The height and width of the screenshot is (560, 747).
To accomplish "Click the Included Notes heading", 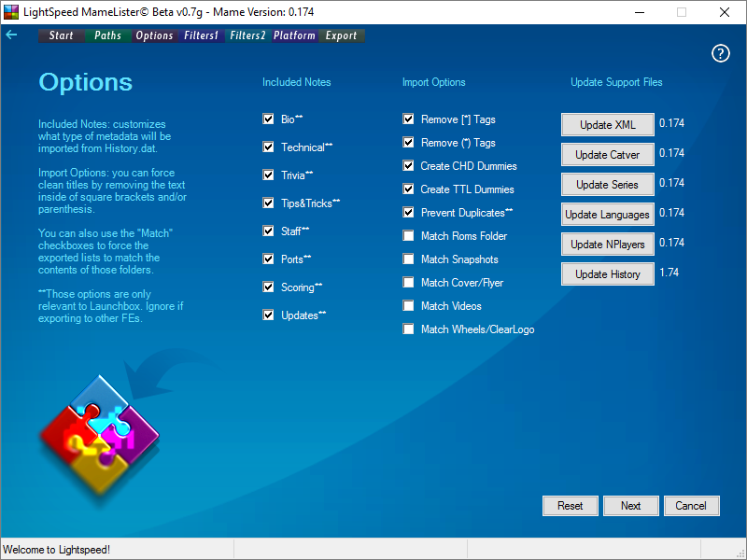I will (x=296, y=82).
